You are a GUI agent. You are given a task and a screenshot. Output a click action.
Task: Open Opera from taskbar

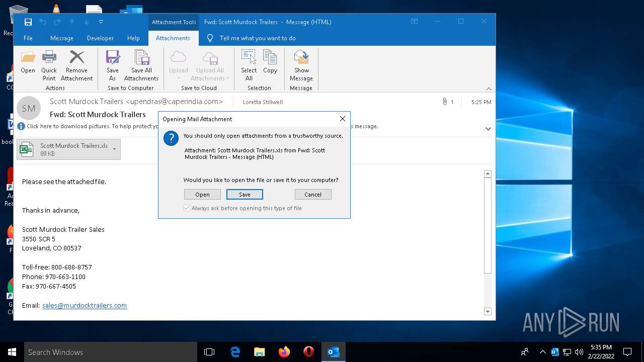309,352
